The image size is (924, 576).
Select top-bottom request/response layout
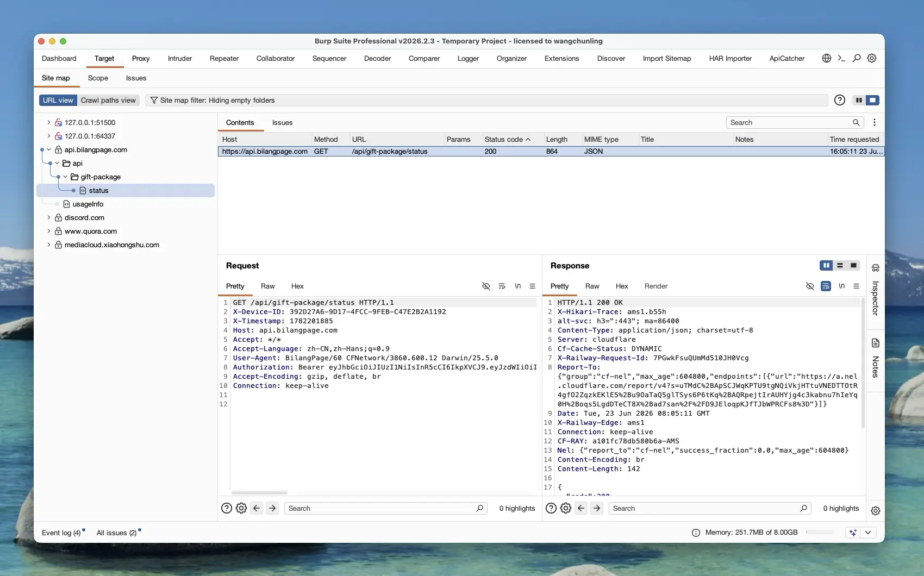coord(840,265)
